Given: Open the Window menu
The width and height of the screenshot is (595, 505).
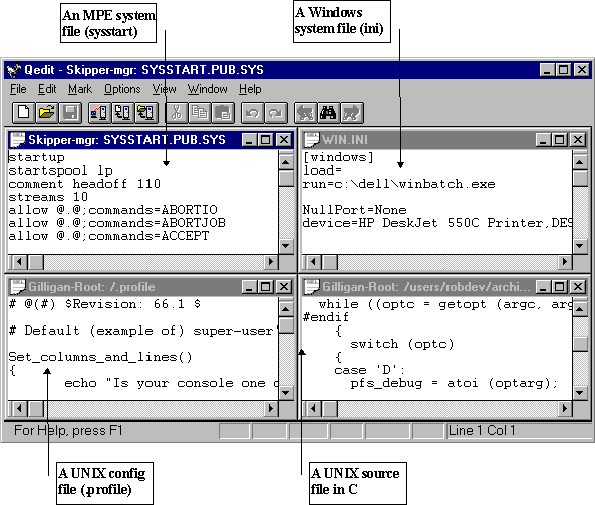Looking at the screenshot, I should (208, 89).
